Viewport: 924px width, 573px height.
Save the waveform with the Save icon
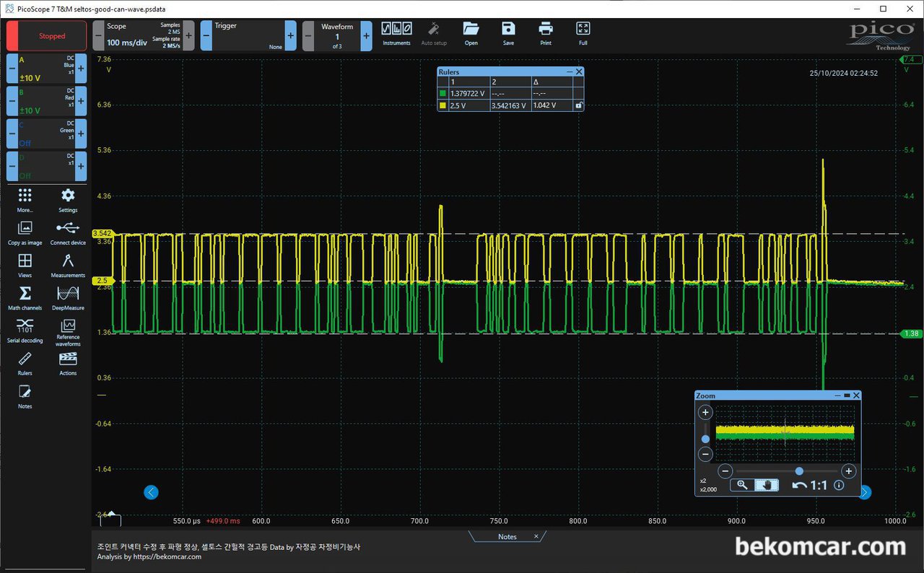click(x=508, y=33)
